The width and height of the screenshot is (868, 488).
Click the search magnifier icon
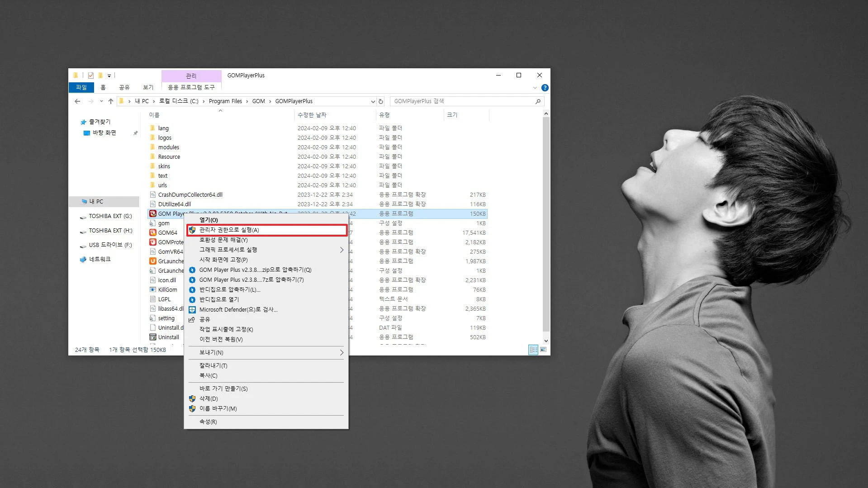point(538,101)
